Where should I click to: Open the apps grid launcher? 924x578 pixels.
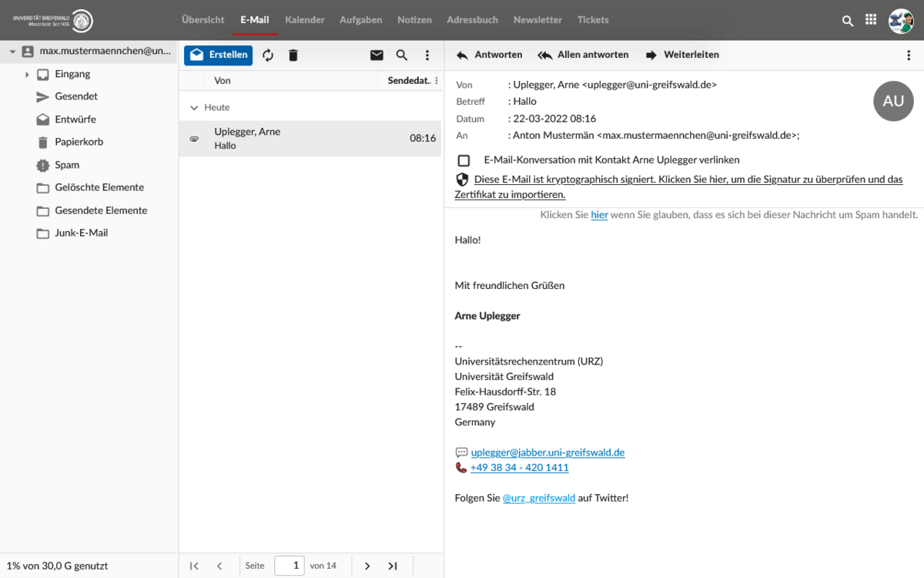[871, 20]
